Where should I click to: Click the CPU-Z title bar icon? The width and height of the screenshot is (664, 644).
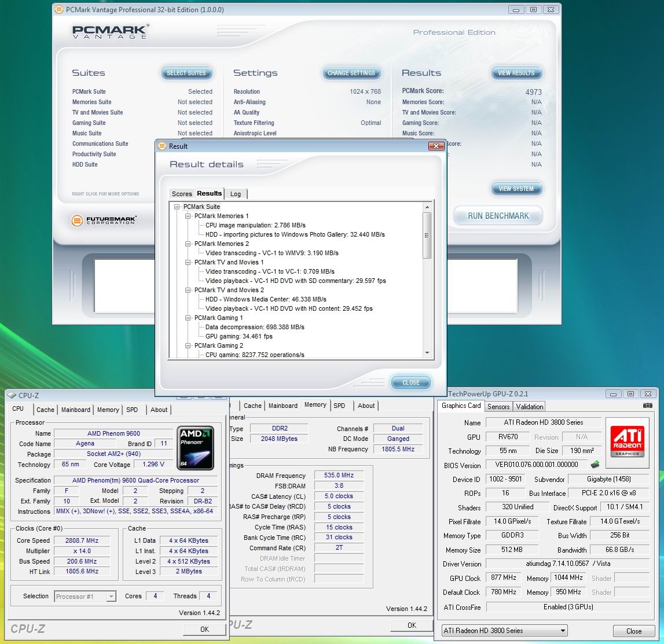pos(12,395)
